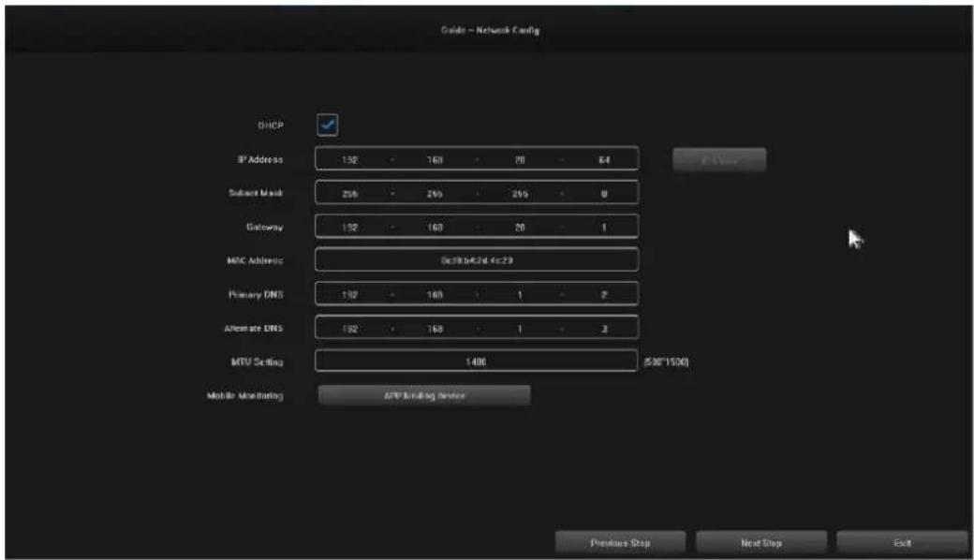The width and height of the screenshot is (974, 560).
Task: Uncheck the DHCP checkbox
Action: [x=328, y=125]
